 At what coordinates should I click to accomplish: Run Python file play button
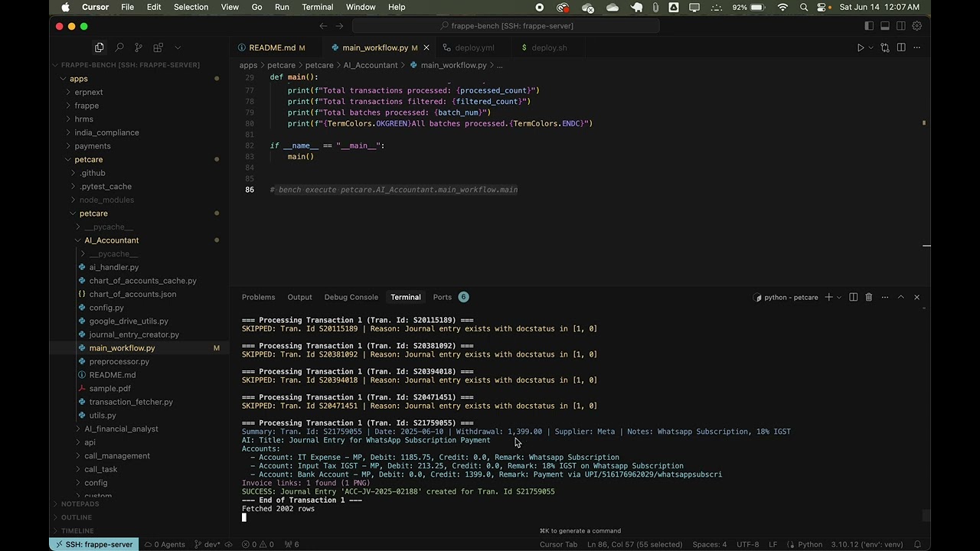(x=861, y=47)
